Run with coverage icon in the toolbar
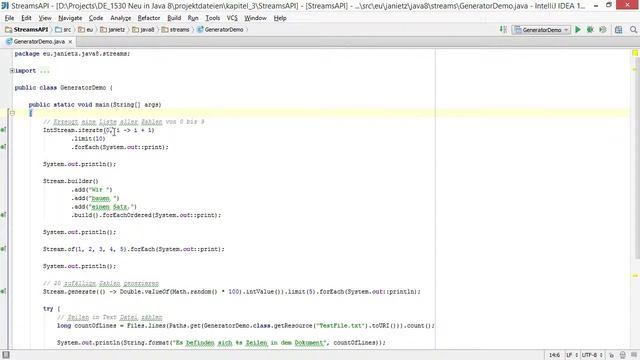Image resolution: width=640 pixels, height=360 pixels. 602,29
